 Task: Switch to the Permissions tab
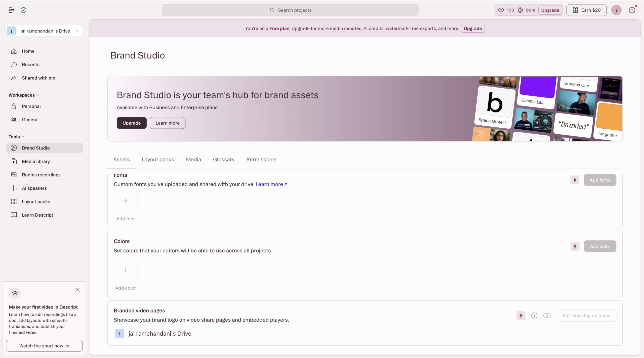pos(261,160)
